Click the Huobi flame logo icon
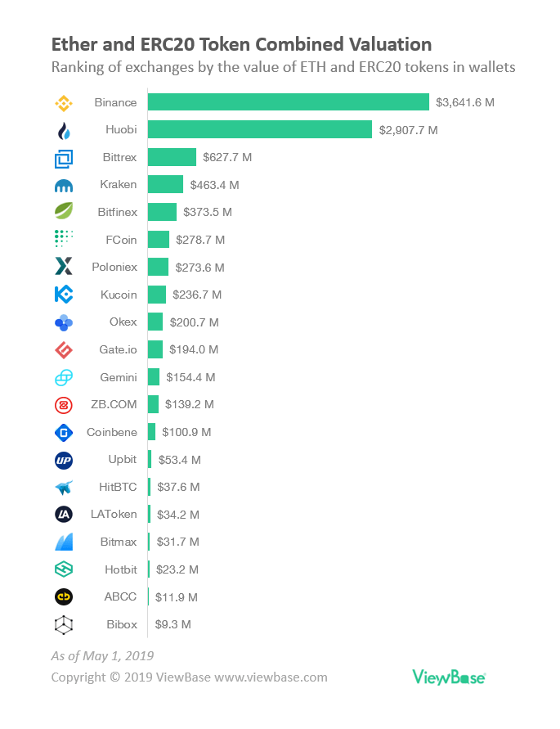This screenshot has width=560, height=729. coord(64,130)
